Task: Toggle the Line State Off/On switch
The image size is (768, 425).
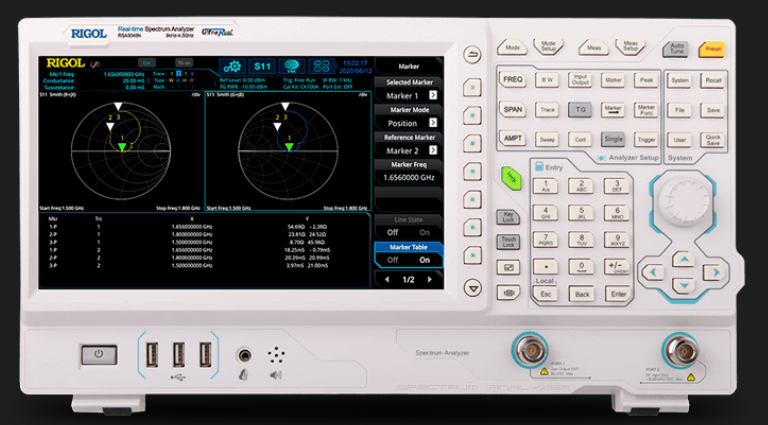Action: point(408,227)
